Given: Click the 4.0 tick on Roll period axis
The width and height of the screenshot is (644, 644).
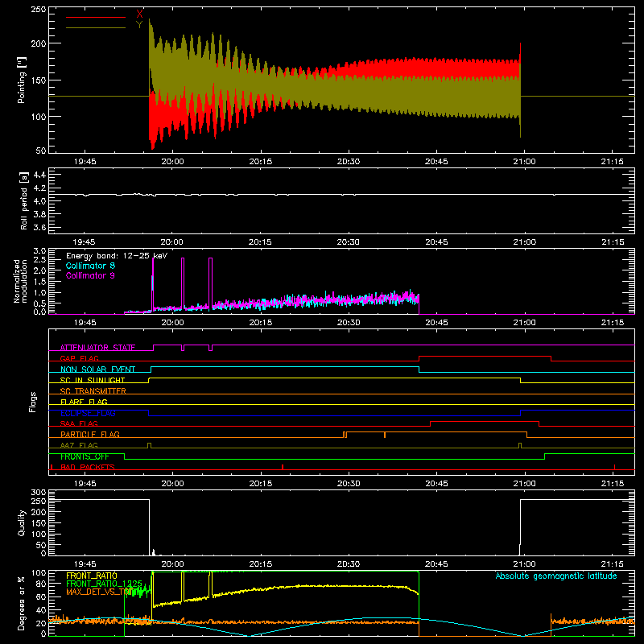Looking at the screenshot, I should click(x=39, y=200).
